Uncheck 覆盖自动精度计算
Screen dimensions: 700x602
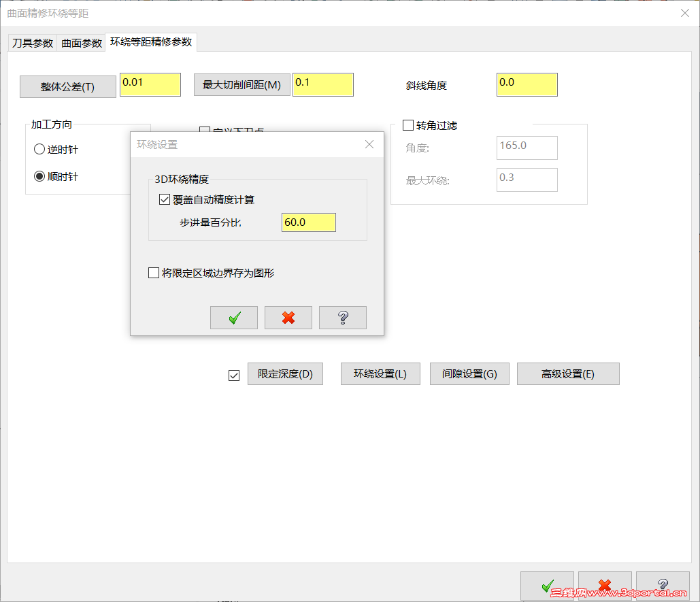pos(164,199)
